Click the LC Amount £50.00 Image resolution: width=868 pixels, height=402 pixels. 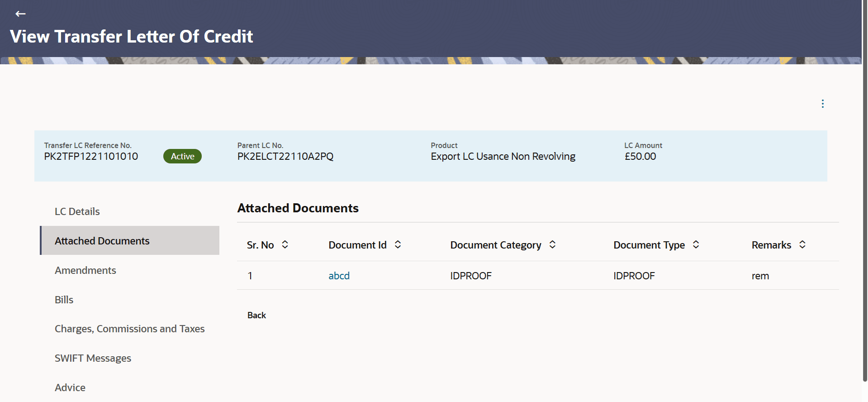tap(640, 157)
